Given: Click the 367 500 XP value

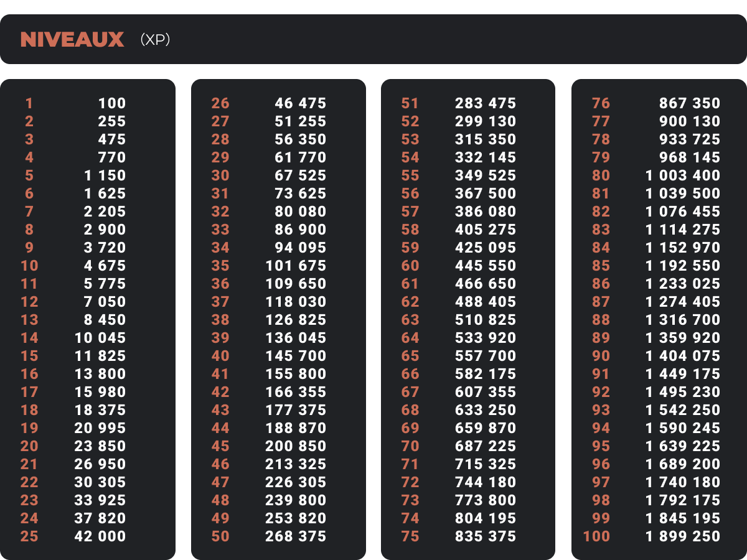Looking at the screenshot, I should coord(486,194).
